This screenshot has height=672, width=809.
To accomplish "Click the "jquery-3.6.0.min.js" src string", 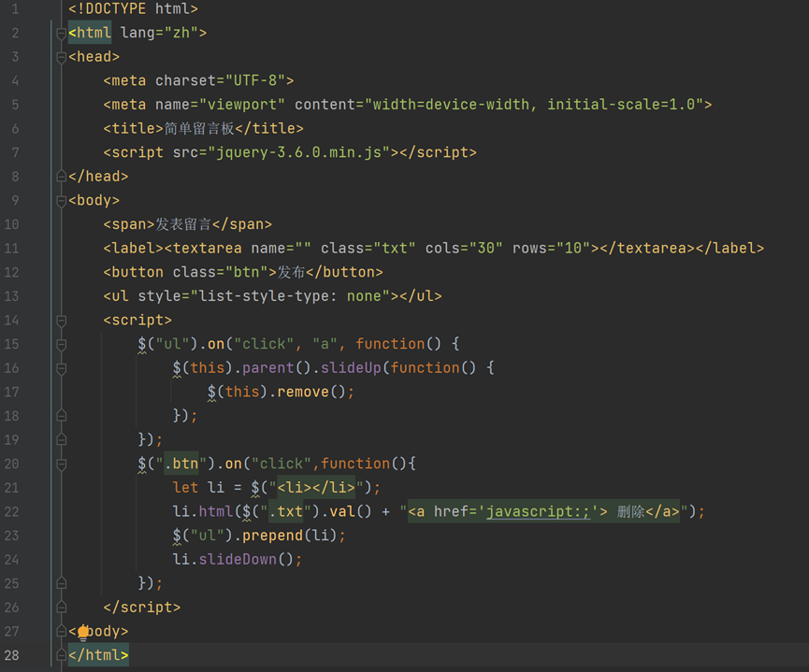I will point(298,152).
